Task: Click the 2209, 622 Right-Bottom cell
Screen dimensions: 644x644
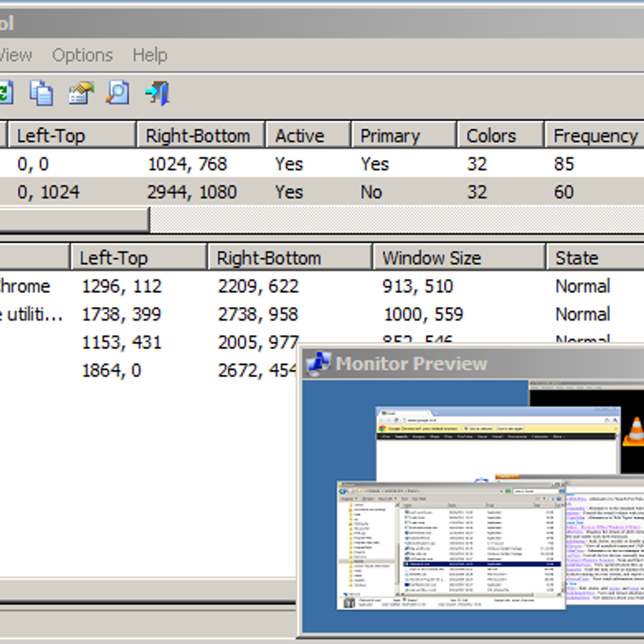Action: tap(258, 286)
